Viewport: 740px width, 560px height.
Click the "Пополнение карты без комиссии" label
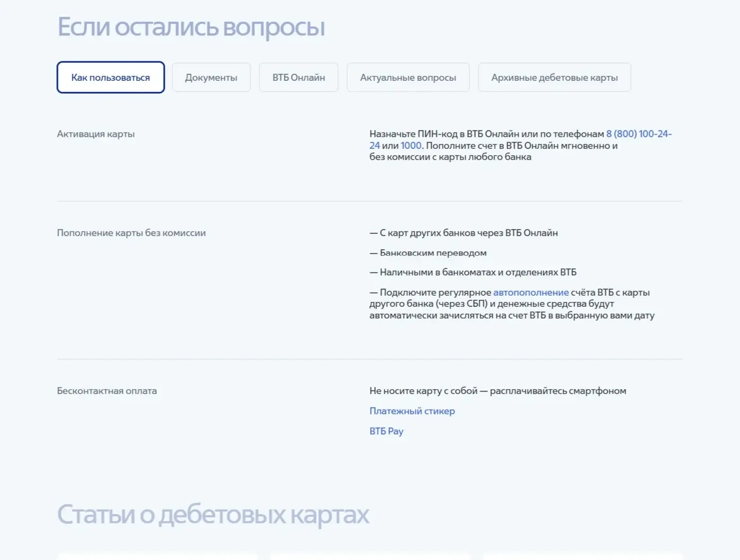[131, 233]
